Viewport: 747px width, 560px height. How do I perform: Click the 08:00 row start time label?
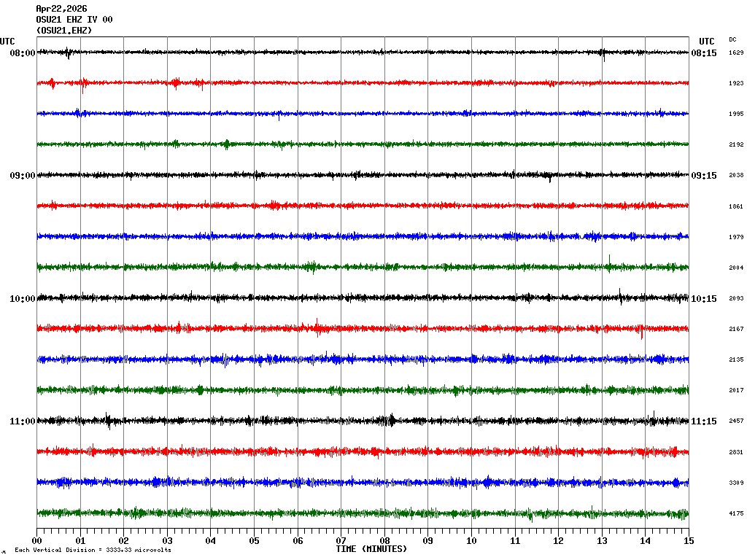point(23,53)
